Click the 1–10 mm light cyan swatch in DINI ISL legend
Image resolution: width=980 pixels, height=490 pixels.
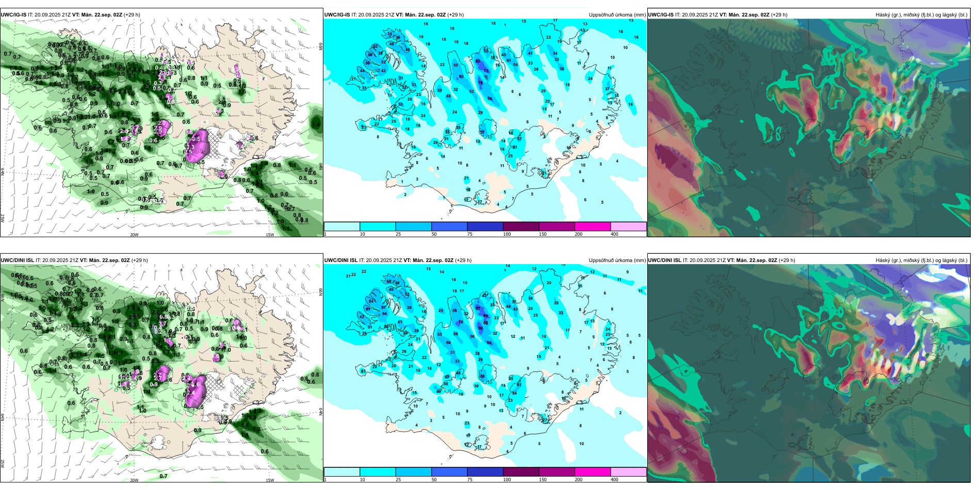[342, 472]
